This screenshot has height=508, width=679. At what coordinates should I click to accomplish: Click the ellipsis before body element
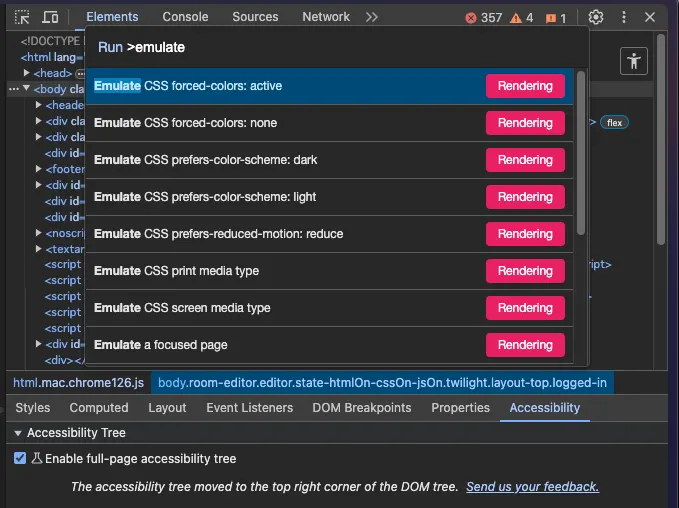click(x=14, y=89)
